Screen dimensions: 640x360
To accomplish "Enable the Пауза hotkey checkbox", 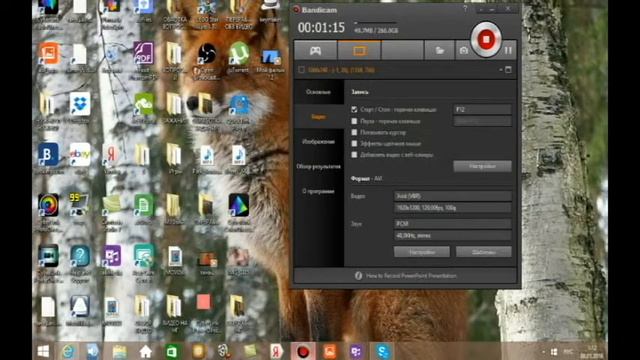I will point(354,121).
